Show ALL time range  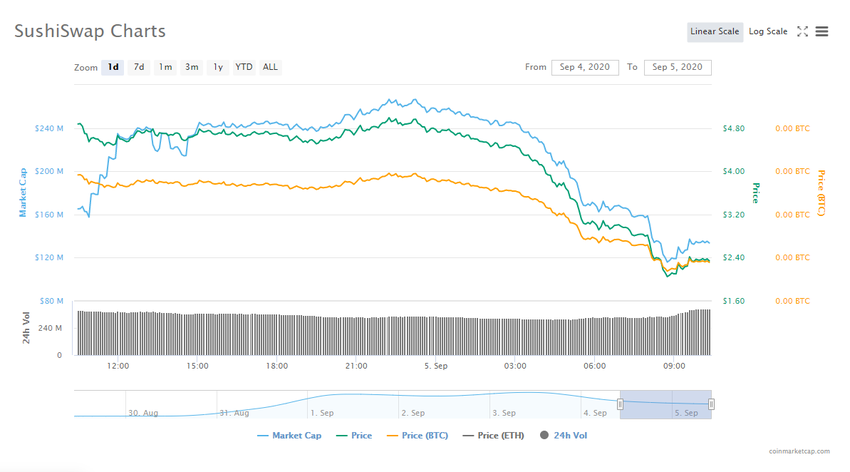(270, 67)
